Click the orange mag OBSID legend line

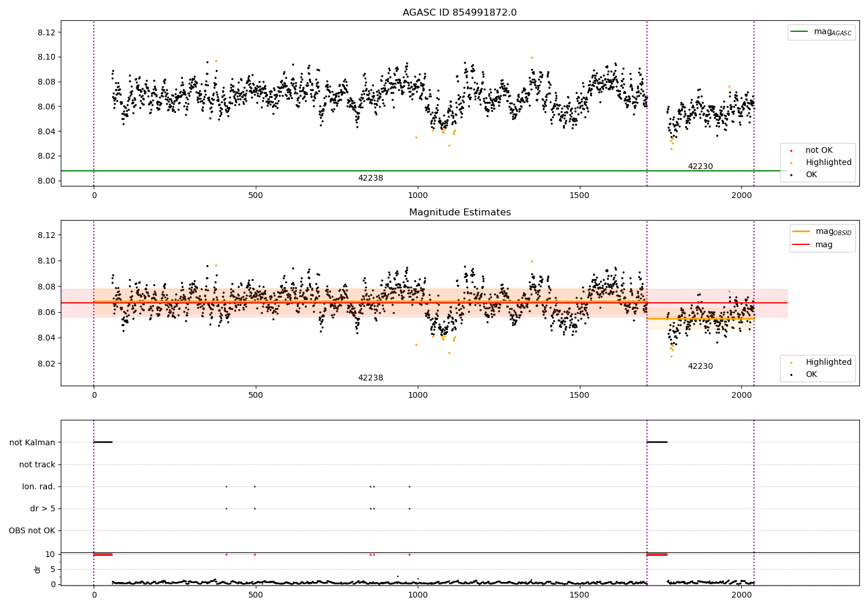(x=801, y=232)
